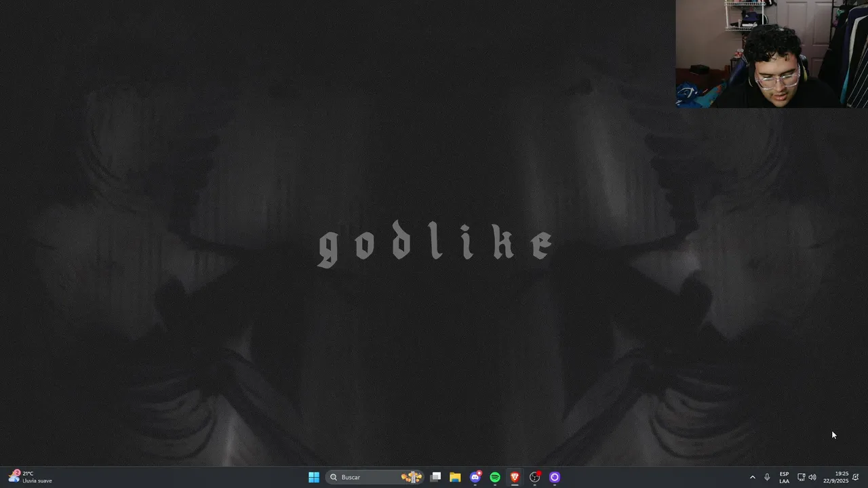Open Task View from the taskbar

click(436, 477)
